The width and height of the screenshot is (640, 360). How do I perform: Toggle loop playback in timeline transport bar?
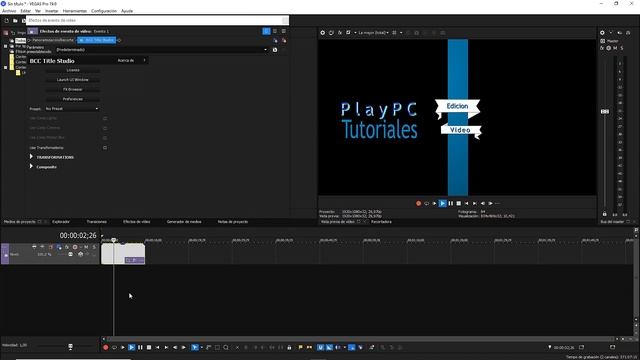(114, 347)
